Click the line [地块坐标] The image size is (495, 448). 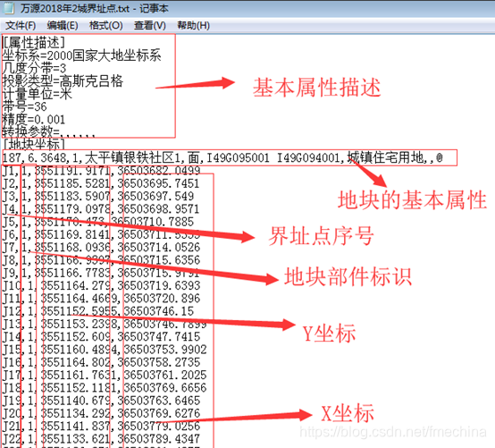point(34,144)
